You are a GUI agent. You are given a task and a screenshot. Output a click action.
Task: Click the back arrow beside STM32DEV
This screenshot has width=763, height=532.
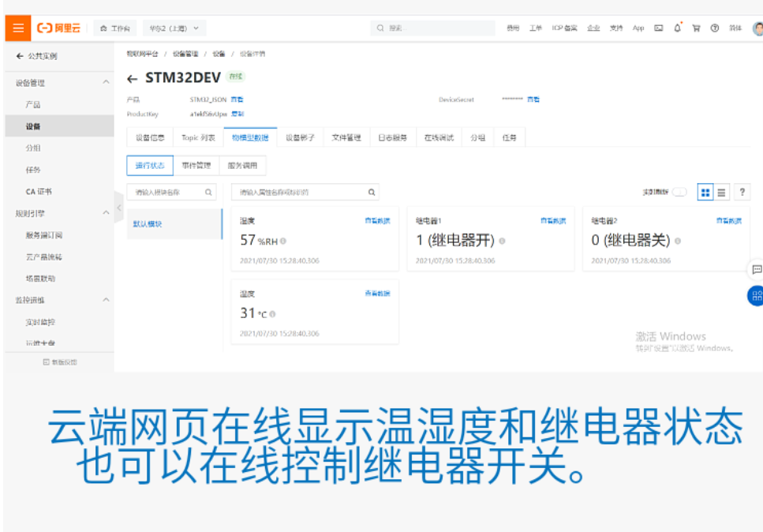coord(132,78)
